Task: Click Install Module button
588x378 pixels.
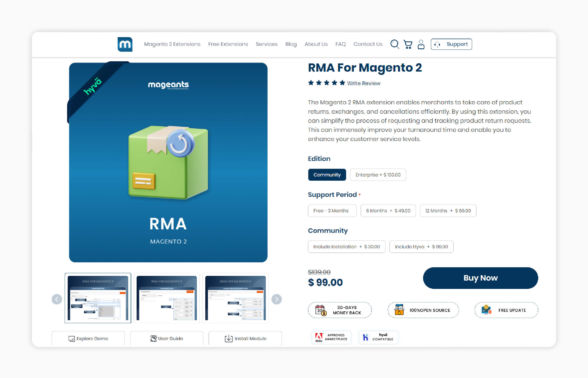Action: click(x=245, y=338)
